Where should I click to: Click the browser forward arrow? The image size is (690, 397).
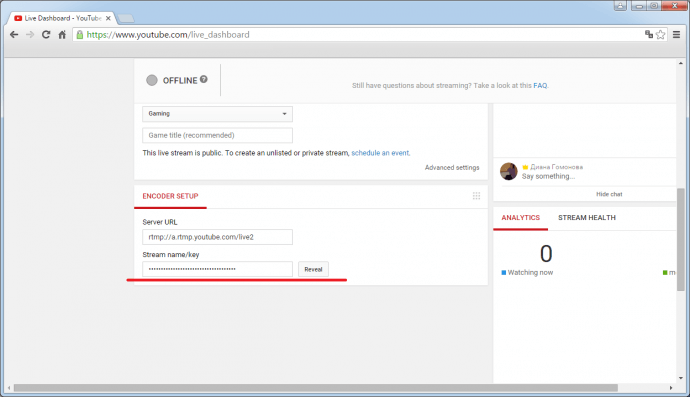tap(30, 34)
